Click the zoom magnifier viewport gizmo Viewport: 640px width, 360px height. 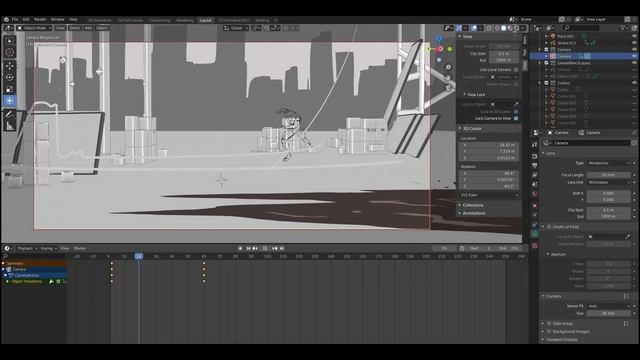click(x=448, y=67)
